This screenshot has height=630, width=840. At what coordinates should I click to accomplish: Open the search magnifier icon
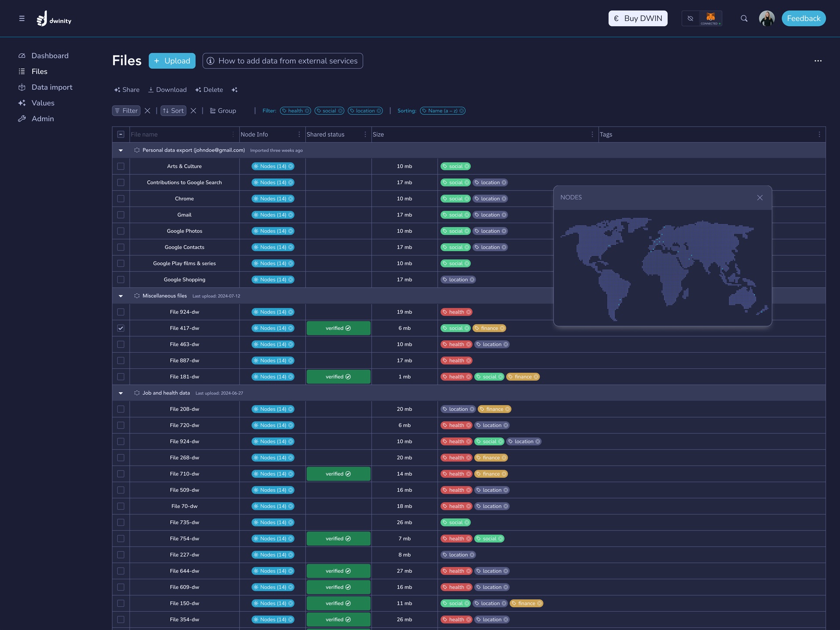[x=744, y=18]
